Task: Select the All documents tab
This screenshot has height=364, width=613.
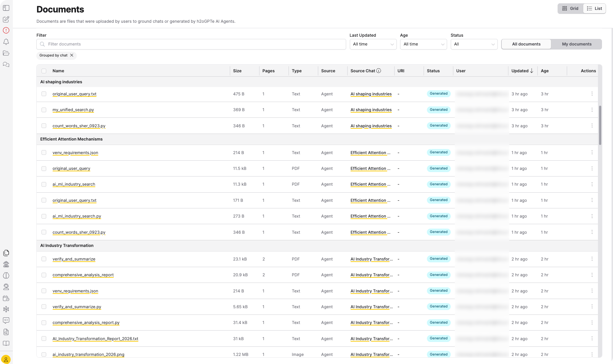Action: 526,44
